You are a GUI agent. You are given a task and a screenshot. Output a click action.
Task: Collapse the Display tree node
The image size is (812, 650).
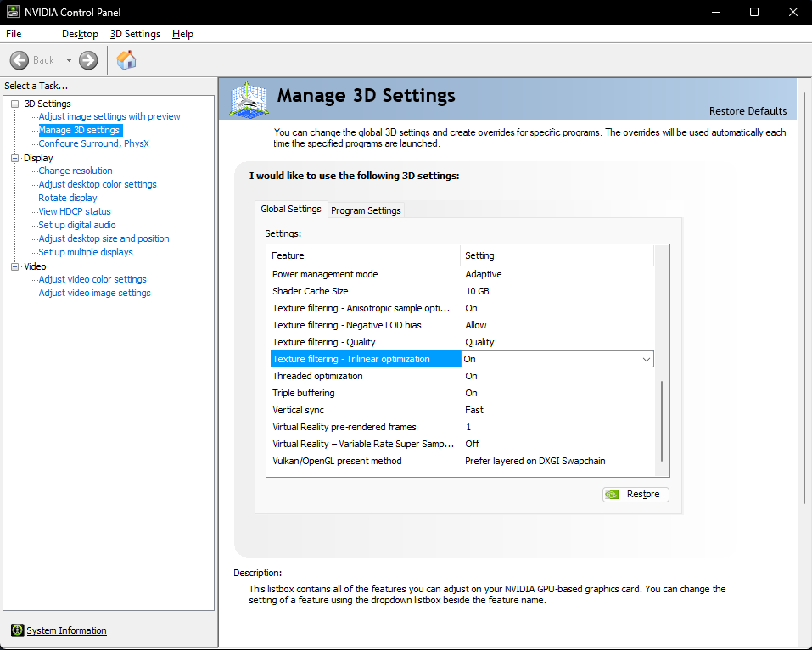click(15, 158)
